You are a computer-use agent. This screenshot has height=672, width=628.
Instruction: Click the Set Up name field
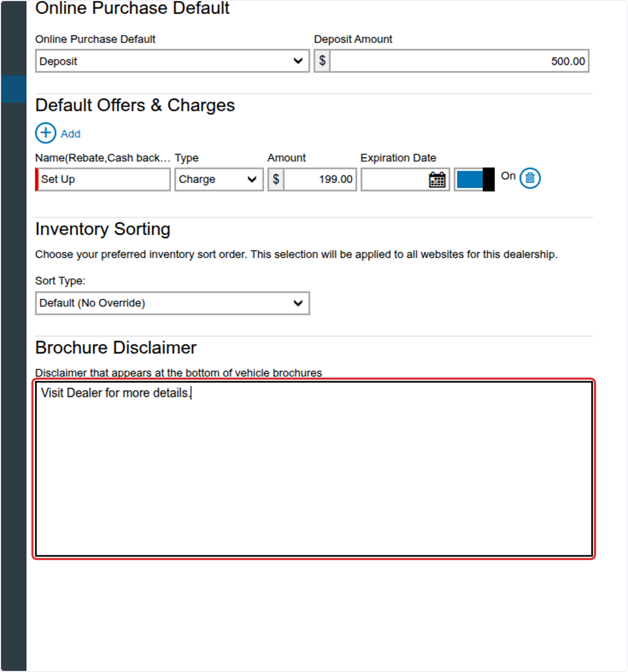[x=103, y=179]
